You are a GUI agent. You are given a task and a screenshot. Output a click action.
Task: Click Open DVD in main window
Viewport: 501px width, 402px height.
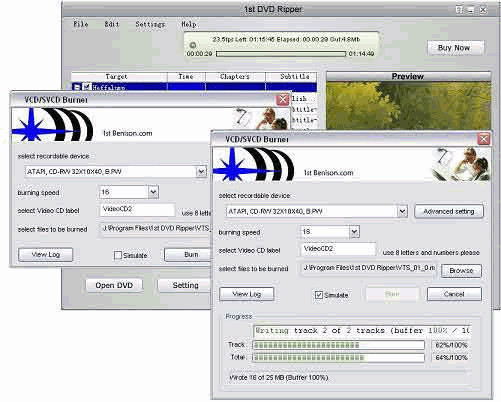click(x=114, y=285)
